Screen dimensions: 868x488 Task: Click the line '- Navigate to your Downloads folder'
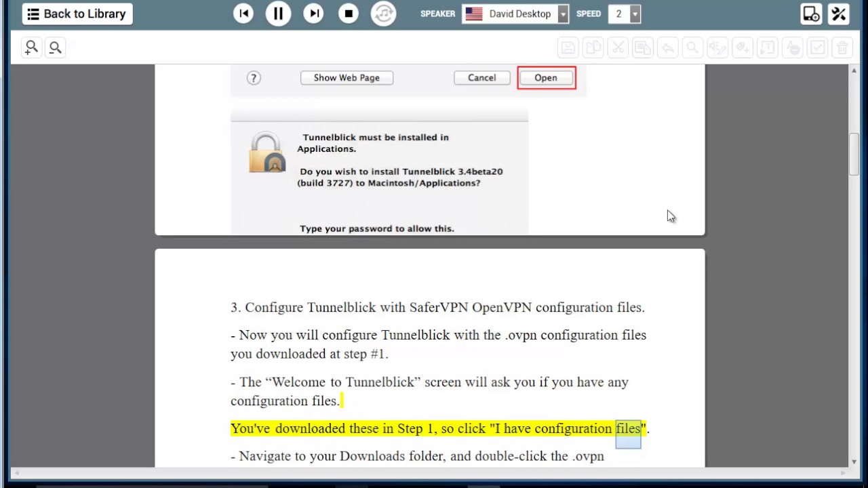click(417, 456)
